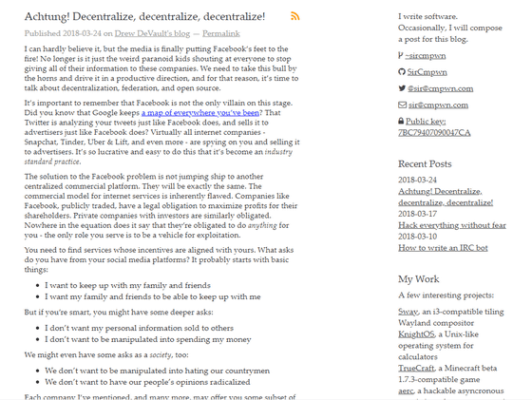Open recent post 'Hack everything without fear'
Image resolution: width=532 pixels, height=400 pixels.
tap(452, 225)
